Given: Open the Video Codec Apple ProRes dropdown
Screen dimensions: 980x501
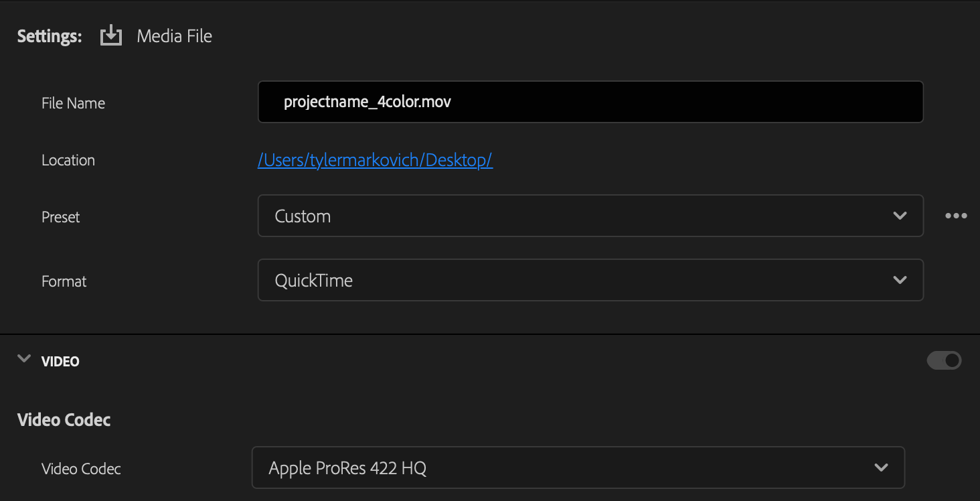Looking at the screenshot, I should 578,468.
